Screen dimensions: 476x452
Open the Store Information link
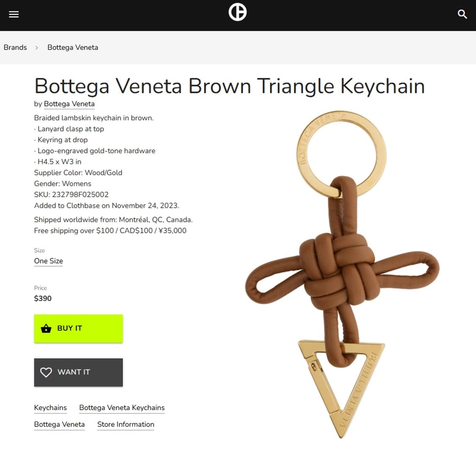point(126,424)
